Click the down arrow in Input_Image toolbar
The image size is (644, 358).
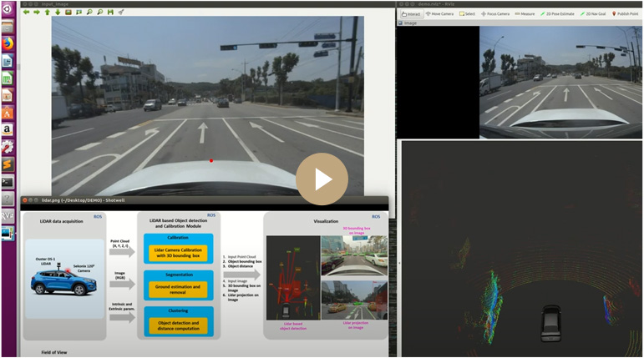point(58,13)
